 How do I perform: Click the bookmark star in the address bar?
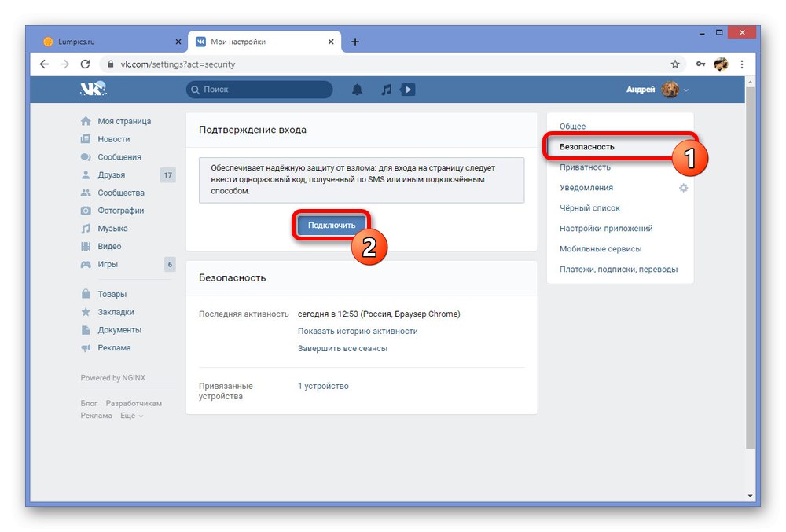[x=675, y=64]
